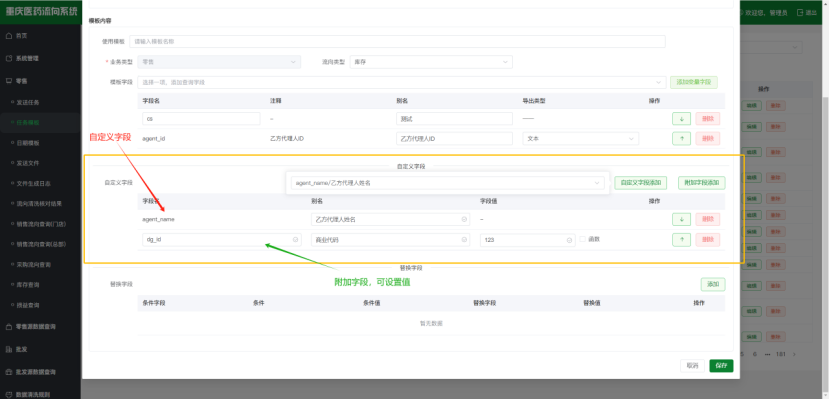
Task: Clear the 乙方代理人姓名 alias input
Action: [x=464, y=219]
